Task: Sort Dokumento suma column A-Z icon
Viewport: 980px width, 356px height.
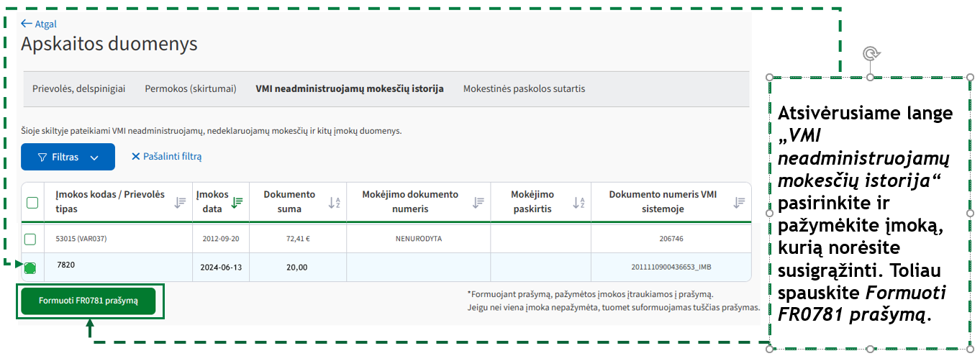Action: pos(334,203)
